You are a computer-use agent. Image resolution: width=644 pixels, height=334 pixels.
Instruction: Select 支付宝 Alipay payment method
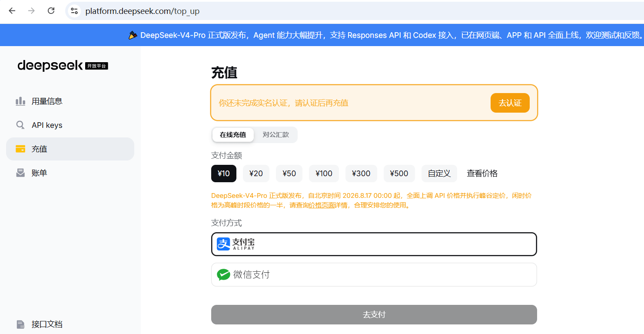pyautogui.click(x=374, y=244)
